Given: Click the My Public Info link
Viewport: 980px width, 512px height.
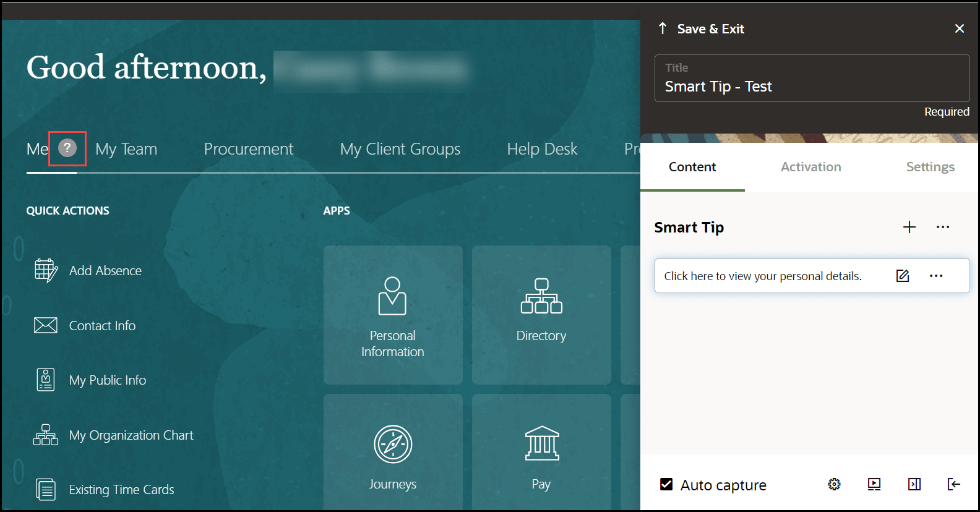Looking at the screenshot, I should pos(108,380).
